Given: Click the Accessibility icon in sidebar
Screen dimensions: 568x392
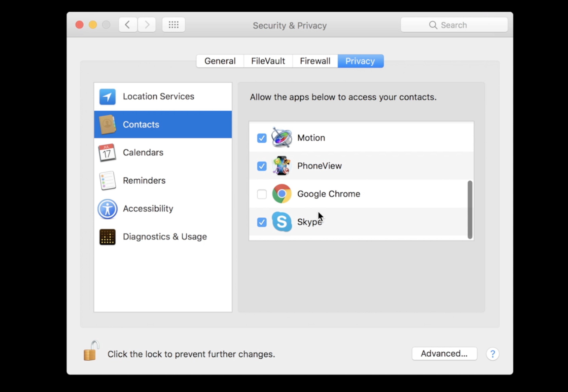Looking at the screenshot, I should click(x=107, y=209).
